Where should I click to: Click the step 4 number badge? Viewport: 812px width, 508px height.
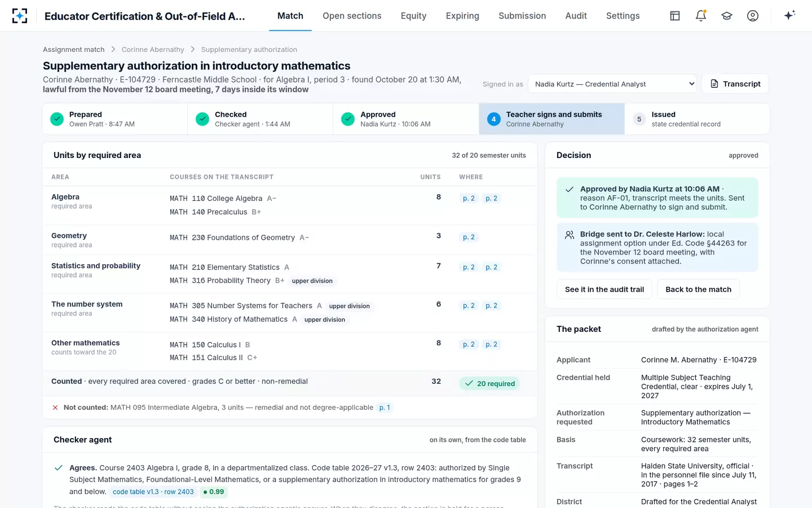click(493, 119)
